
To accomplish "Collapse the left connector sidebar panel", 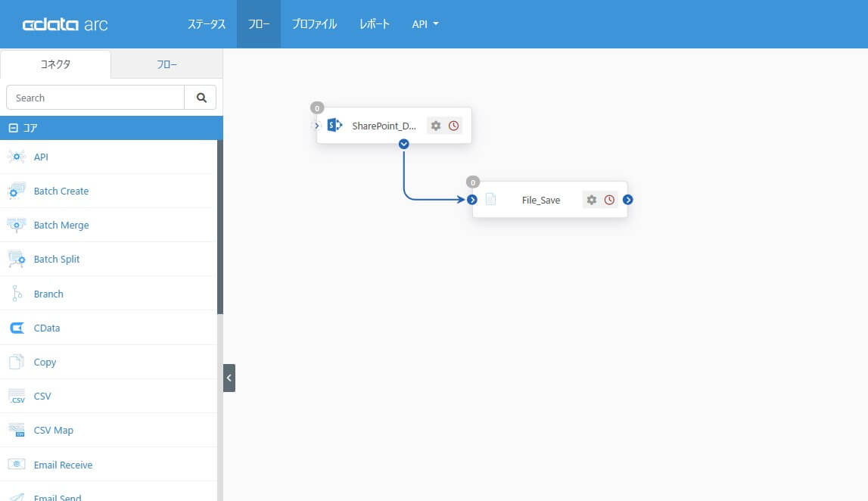I will (x=229, y=377).
